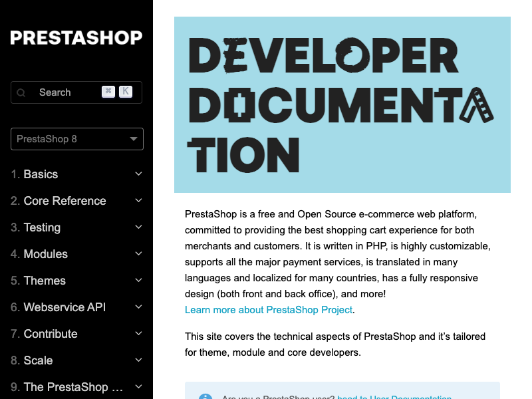Expand The PrestaShop ... chevron

pyautogui.click(x=138, y=386)
